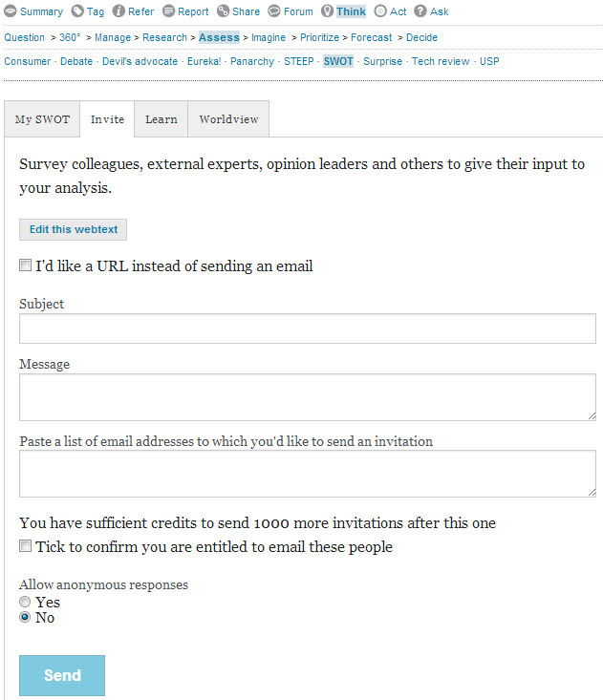
Task: Click into the Subject input field
Action: coord(308,329)
